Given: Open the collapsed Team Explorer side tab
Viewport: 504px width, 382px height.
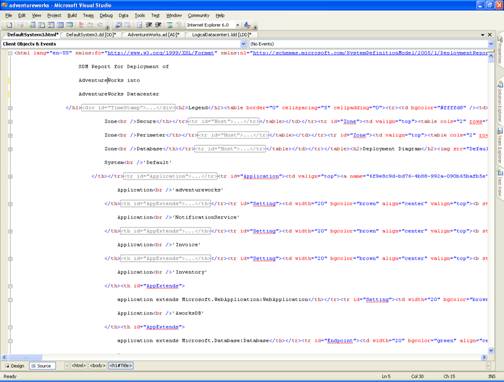Looking at the screenshot, I should point(500,145).
